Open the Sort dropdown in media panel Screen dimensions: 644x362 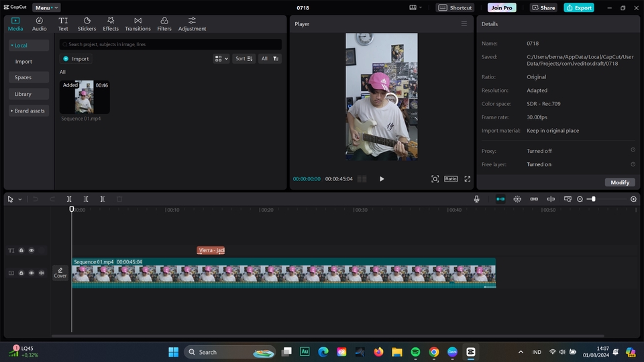(x=244, y=59)
